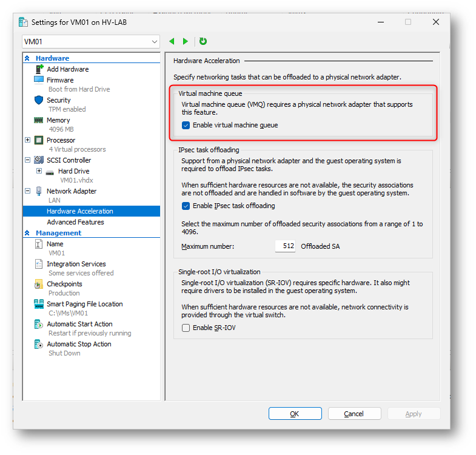Select Advanced Features under Network Adapter
Screen dimensions: 476x455
coord(75,222)
